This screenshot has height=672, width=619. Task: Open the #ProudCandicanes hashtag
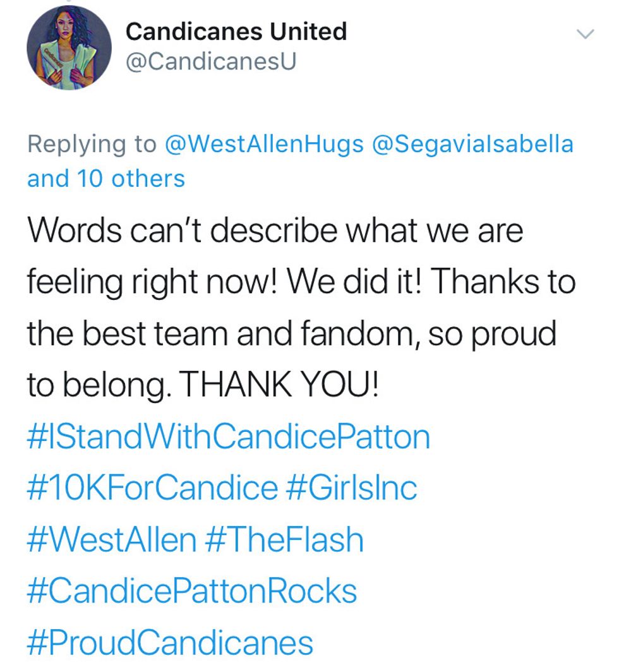(x=170, y=642)
